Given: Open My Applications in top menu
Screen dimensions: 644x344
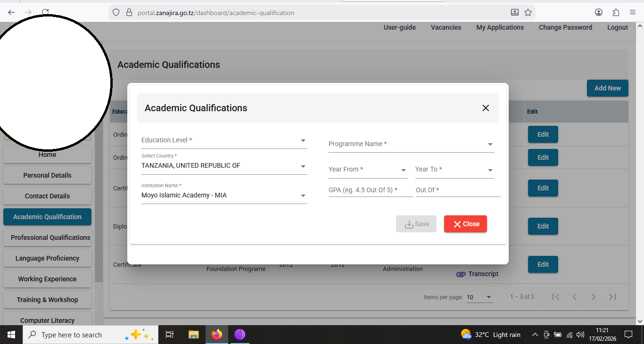Looking at the screenshot, I should [x=500, y=27].
